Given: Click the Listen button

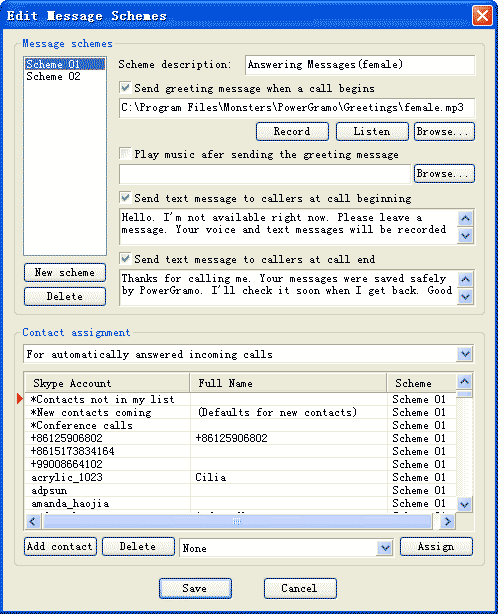Looking at the screenshot, I should click(372, 131).
